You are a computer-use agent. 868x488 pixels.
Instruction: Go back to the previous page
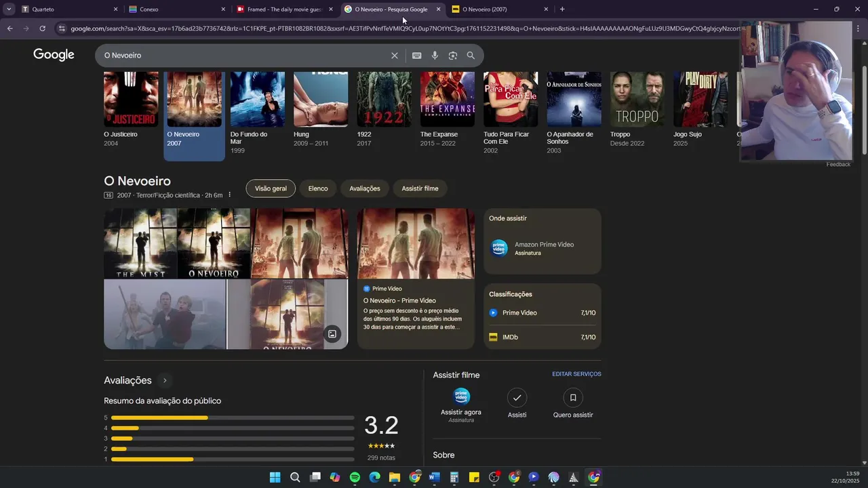point(9,28)
